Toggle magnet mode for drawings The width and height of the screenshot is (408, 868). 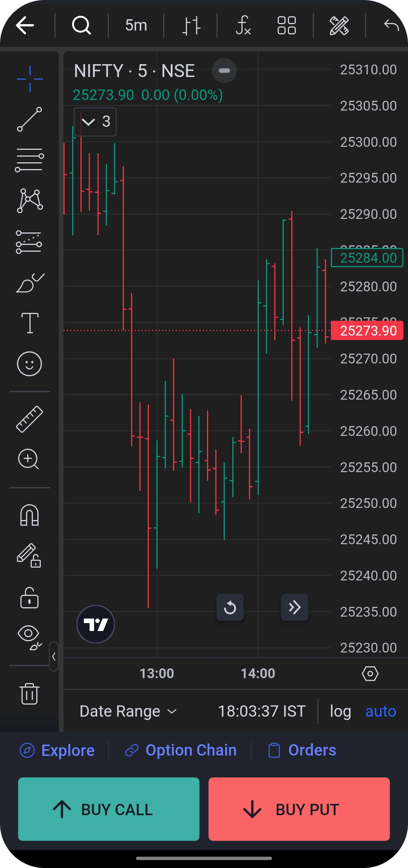(x=29, y=515)
